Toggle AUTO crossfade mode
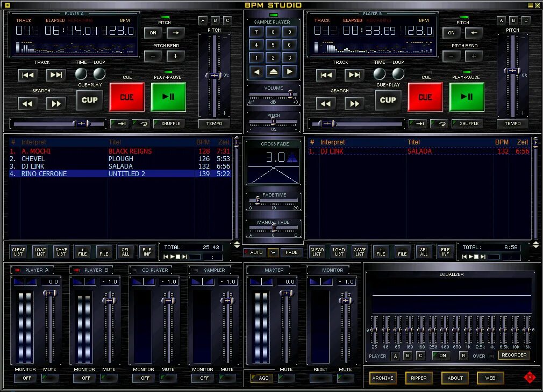 [254, 252]
